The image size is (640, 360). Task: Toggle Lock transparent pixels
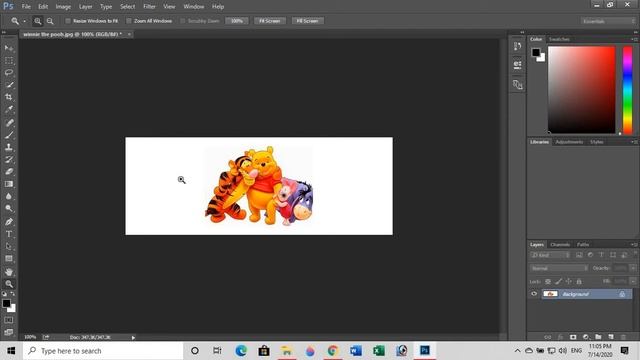[x=548, y=281]
